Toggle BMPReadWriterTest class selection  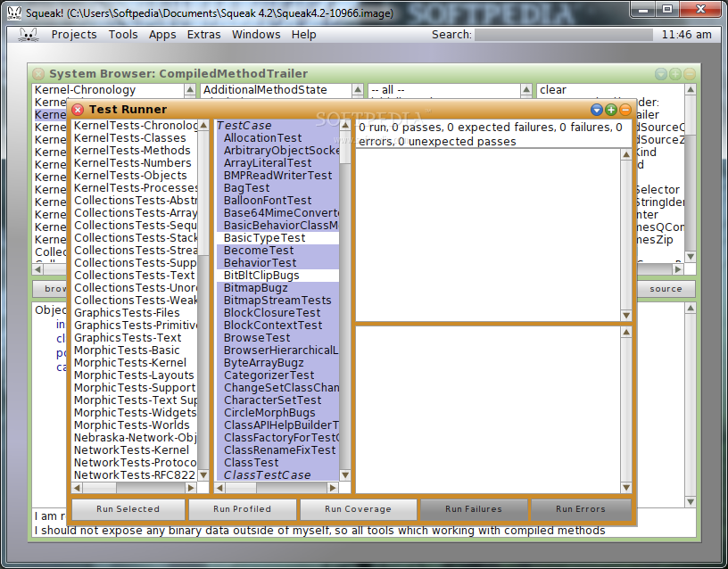tap(277, 176)
